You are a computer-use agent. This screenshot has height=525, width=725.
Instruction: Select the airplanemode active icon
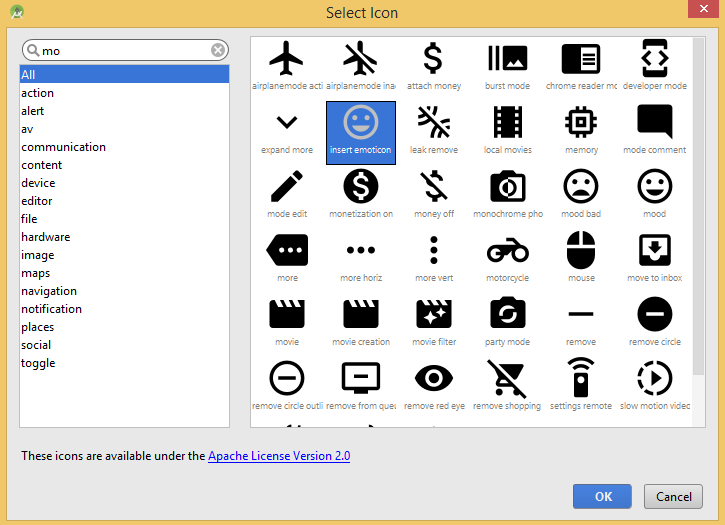point(287,58)
